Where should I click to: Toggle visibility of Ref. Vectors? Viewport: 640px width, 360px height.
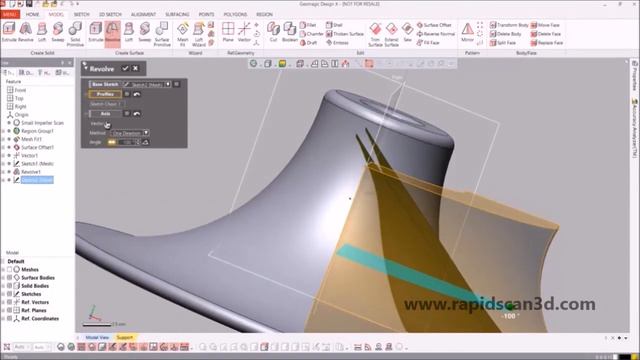9,302
